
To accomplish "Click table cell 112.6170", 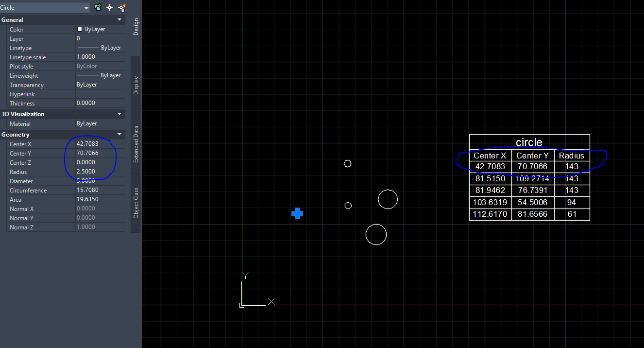I will pyautogui.click(x=491, y=214).
